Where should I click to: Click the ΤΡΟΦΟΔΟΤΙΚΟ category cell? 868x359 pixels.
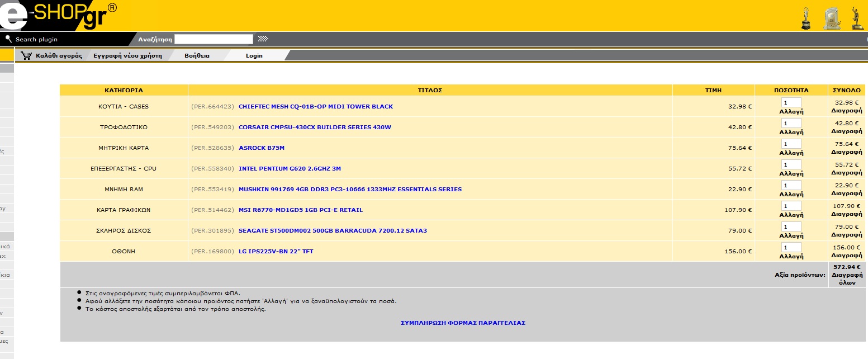tap(124, 127)
